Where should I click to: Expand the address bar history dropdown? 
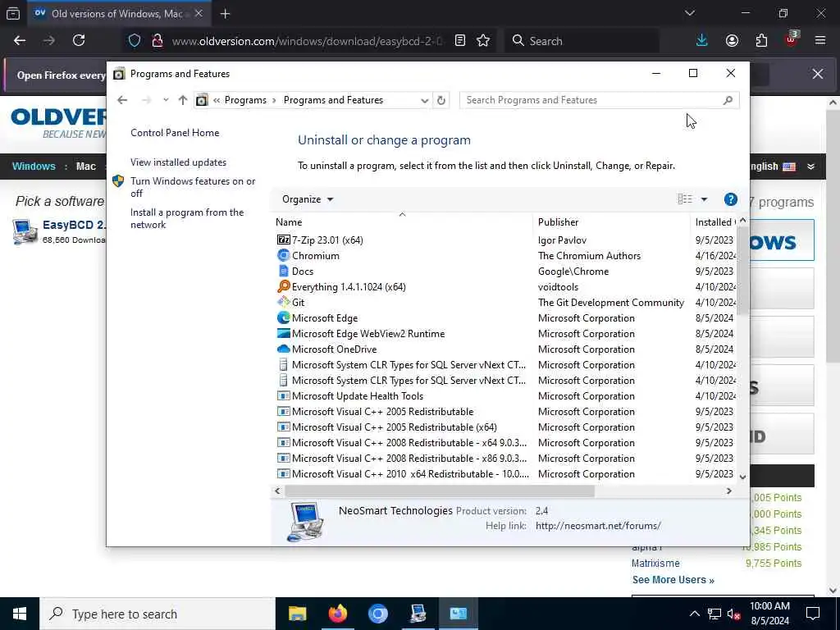pyautogui.click(x=424, y=100)
